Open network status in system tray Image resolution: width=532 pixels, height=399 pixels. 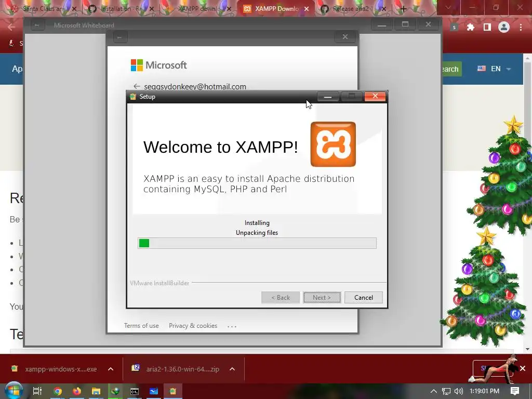446,391
